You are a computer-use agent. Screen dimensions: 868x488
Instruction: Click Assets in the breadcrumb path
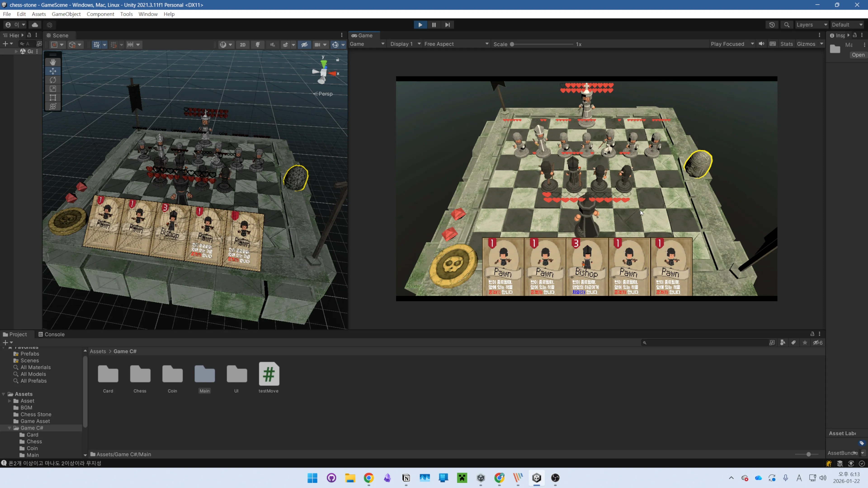tap(98, 351)
